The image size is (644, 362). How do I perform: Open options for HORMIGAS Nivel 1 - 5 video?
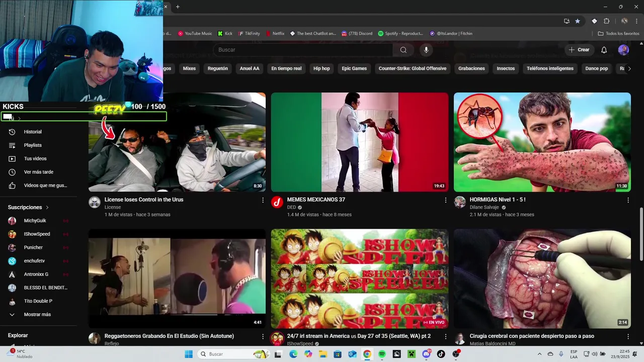(628, 200)
